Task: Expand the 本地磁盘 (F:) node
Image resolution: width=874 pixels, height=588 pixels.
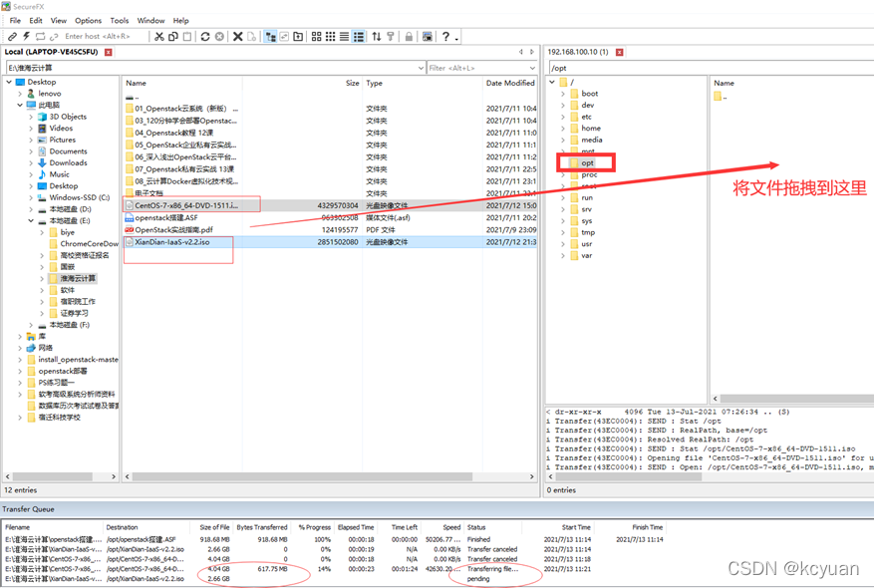Action: [31, 325]
